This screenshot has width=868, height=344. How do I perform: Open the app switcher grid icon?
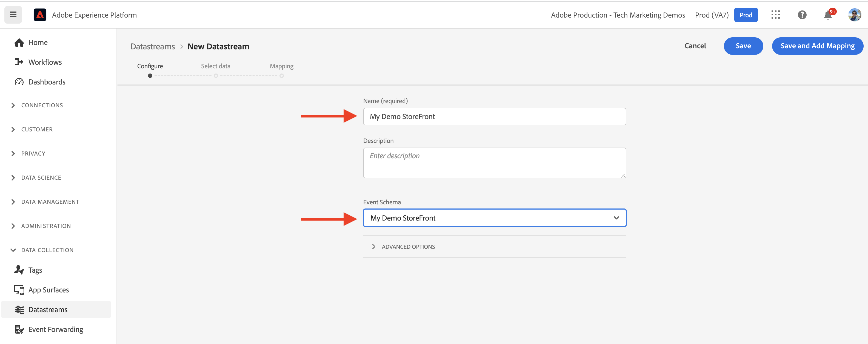pos(775,15)
